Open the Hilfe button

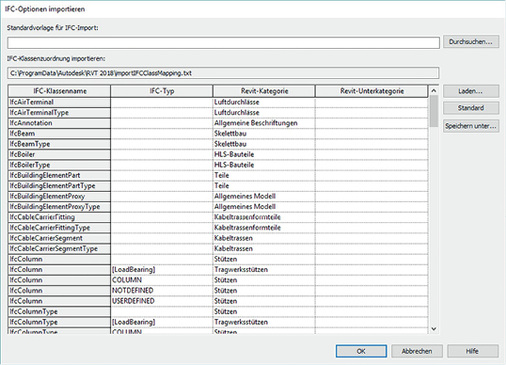point(473,351)
